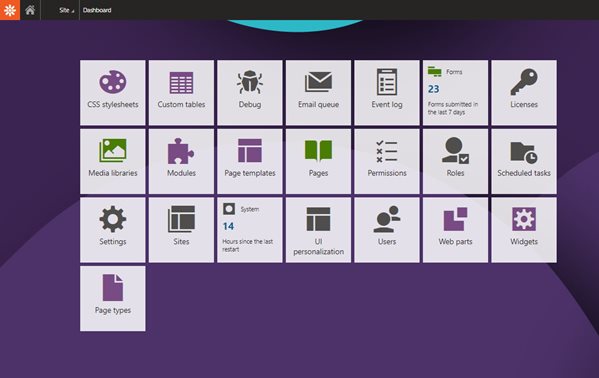The width and height of the screenshot is (599, 378).
Task: Open the System live tile
Action: coord(250,230)
